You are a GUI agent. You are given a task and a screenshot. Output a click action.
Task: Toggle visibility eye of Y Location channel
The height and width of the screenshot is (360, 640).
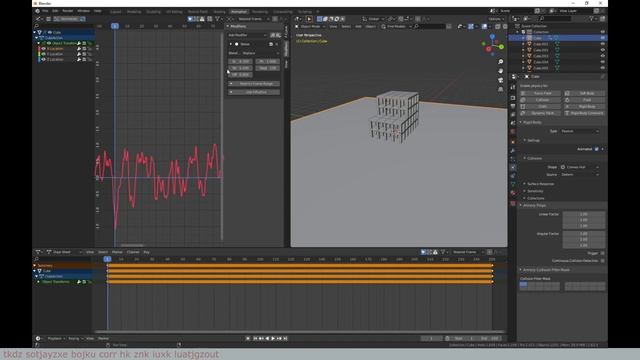click(44, 54)
